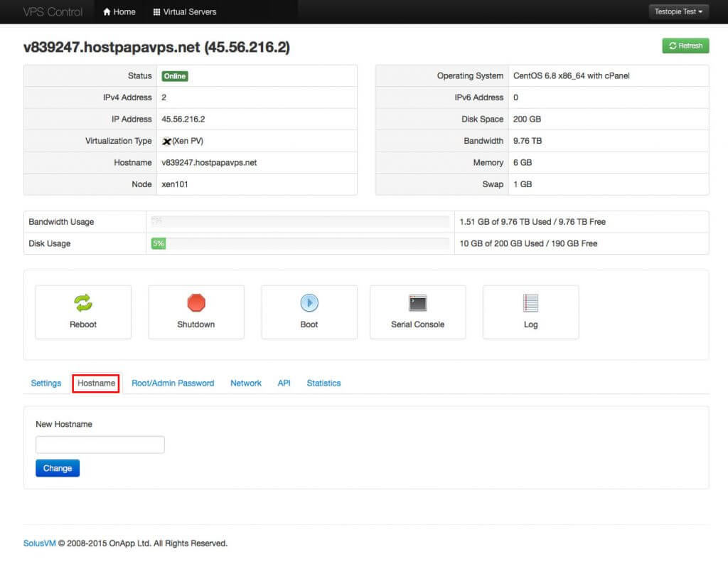The width and height of the screenshot is (728, 572).
Task: Click the Xen PV virtualization icon
Action: [166, 140]
